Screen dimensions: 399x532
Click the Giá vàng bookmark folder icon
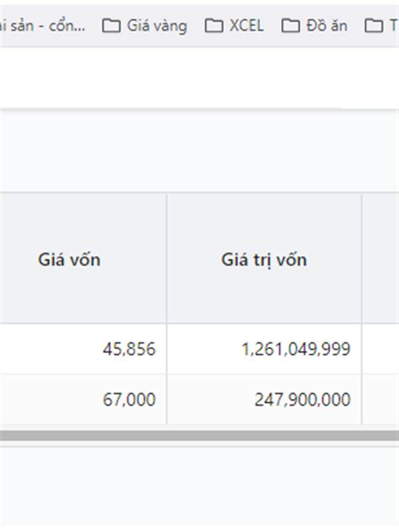tap(111, 26)
